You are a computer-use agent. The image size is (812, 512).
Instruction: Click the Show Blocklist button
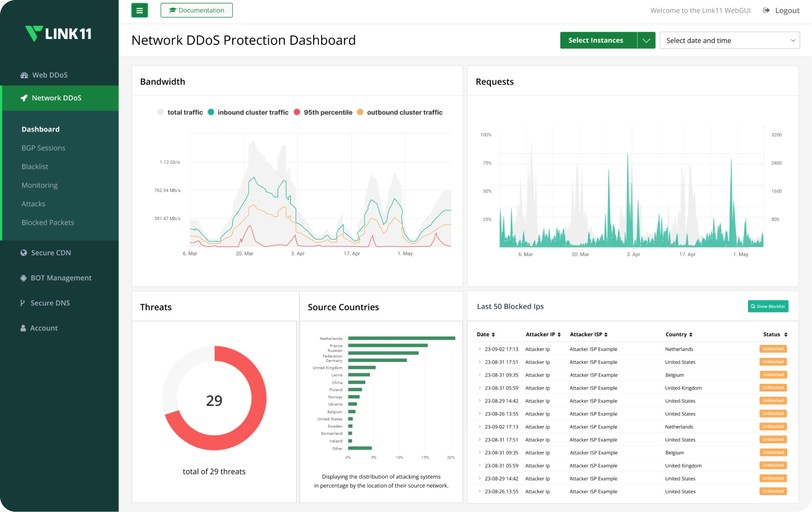pos(768,306)
